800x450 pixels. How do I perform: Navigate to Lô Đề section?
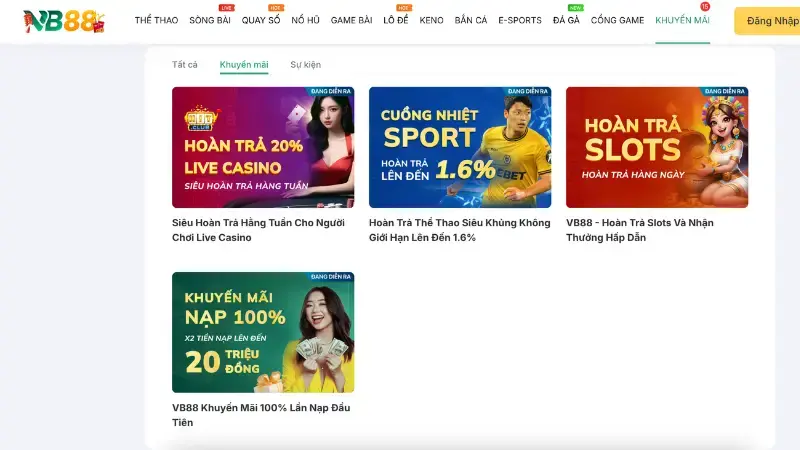coord(395,20)
